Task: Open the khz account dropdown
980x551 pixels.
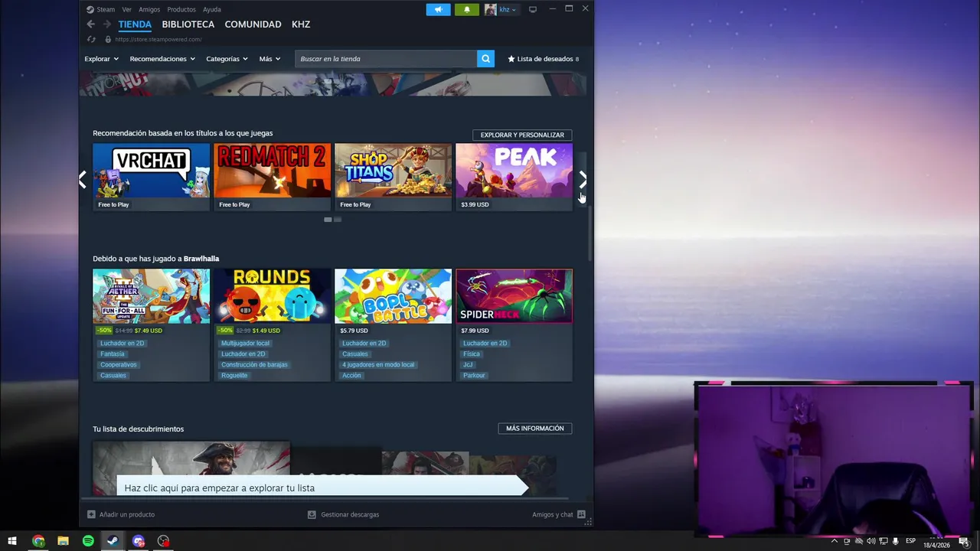Action: point(501,9)
